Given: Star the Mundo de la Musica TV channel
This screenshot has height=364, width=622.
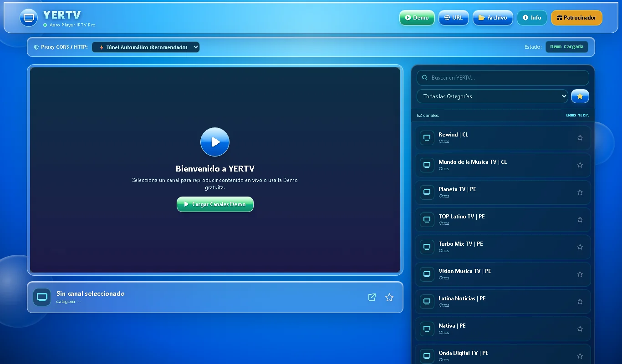Looking at the screenshot, I should click(580, 165).
